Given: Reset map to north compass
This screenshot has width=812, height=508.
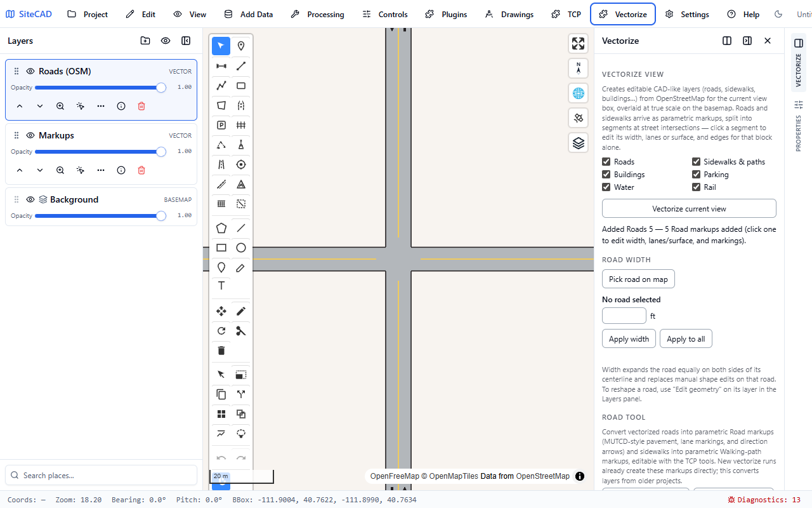Looking at the screenshot, I should (578, 68).
